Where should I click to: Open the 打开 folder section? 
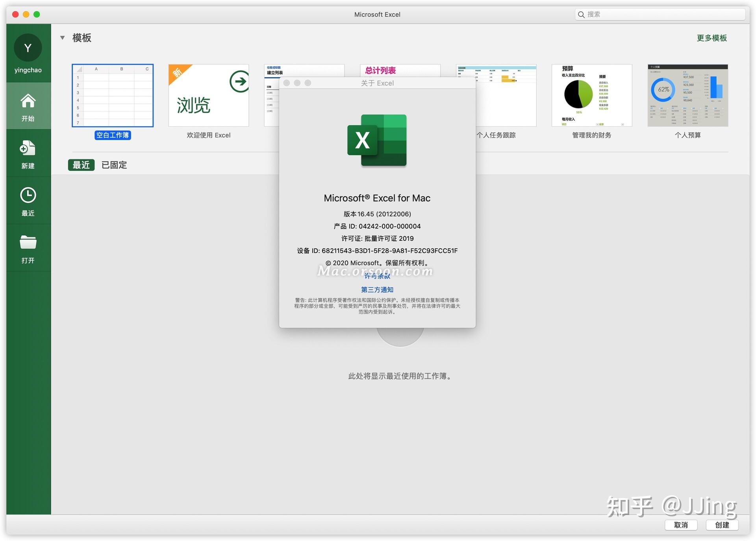pos(28,249)
